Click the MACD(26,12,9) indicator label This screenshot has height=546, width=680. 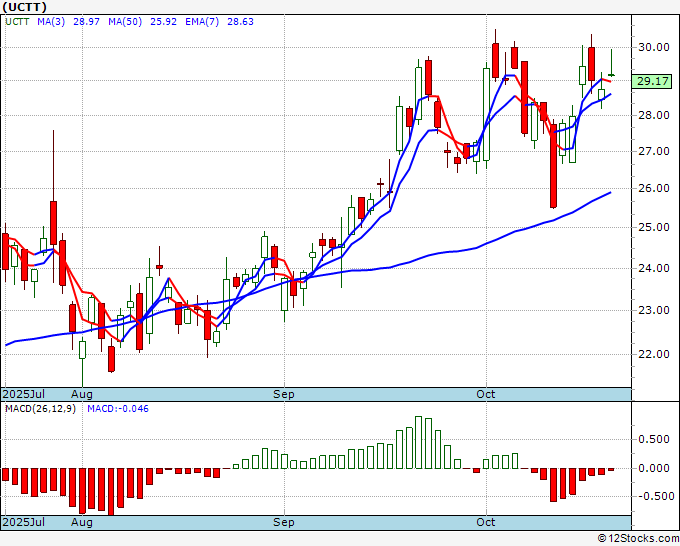click(40, 409)
